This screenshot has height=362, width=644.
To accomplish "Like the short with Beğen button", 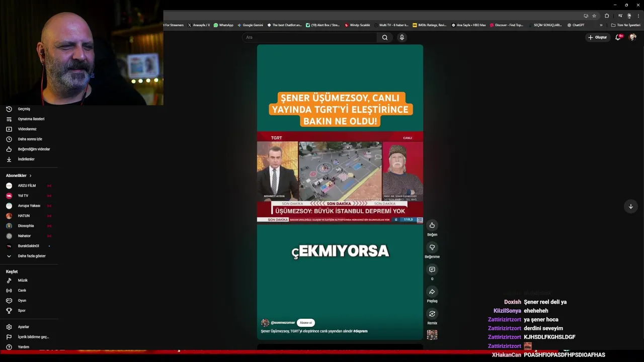I will point(432,225).
